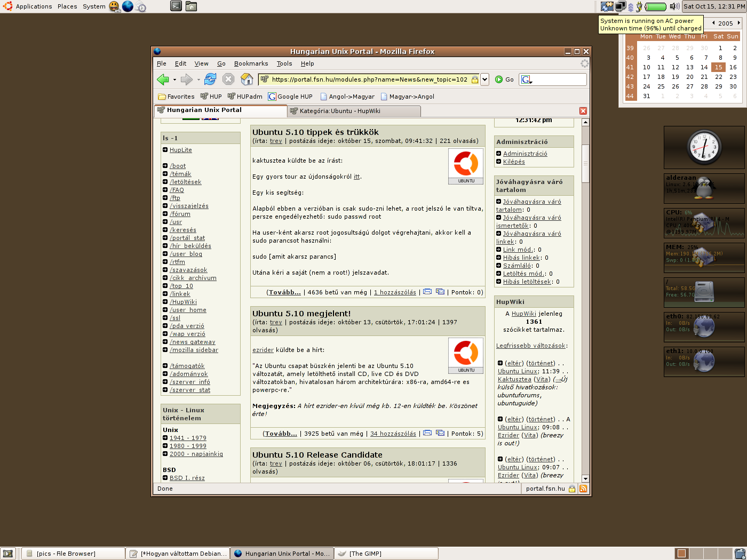This screenshot has height=560, width=747.
Task: Open the Adminisztráció link
Action: (x=525, y=154)
